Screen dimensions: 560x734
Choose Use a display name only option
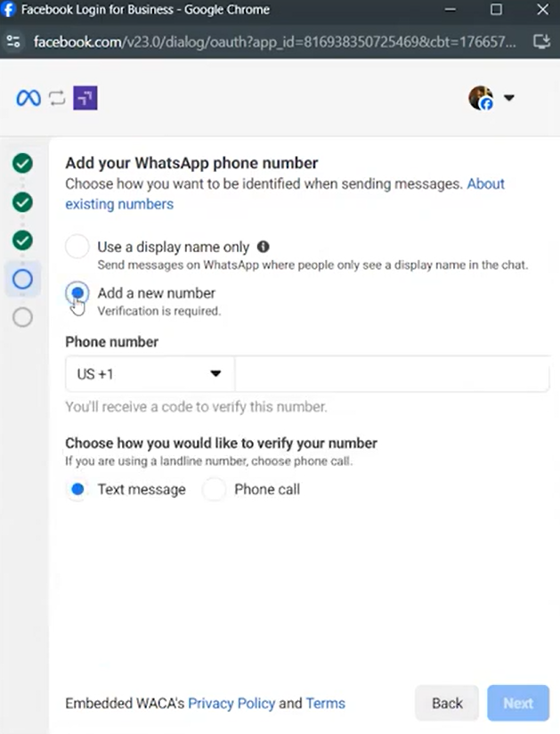pos(77,246)
